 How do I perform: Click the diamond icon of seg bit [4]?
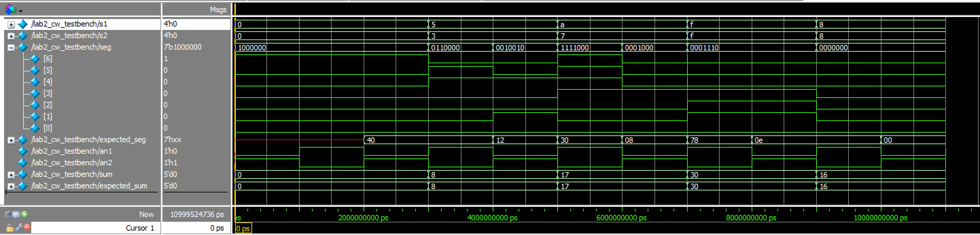(x=35, y=82)
